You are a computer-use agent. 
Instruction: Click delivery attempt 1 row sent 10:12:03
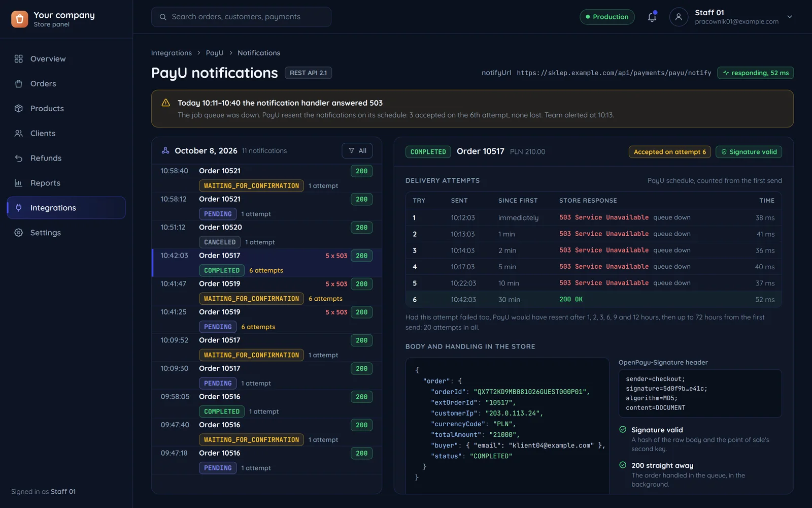pyautogui.click(x=593, y=217)
